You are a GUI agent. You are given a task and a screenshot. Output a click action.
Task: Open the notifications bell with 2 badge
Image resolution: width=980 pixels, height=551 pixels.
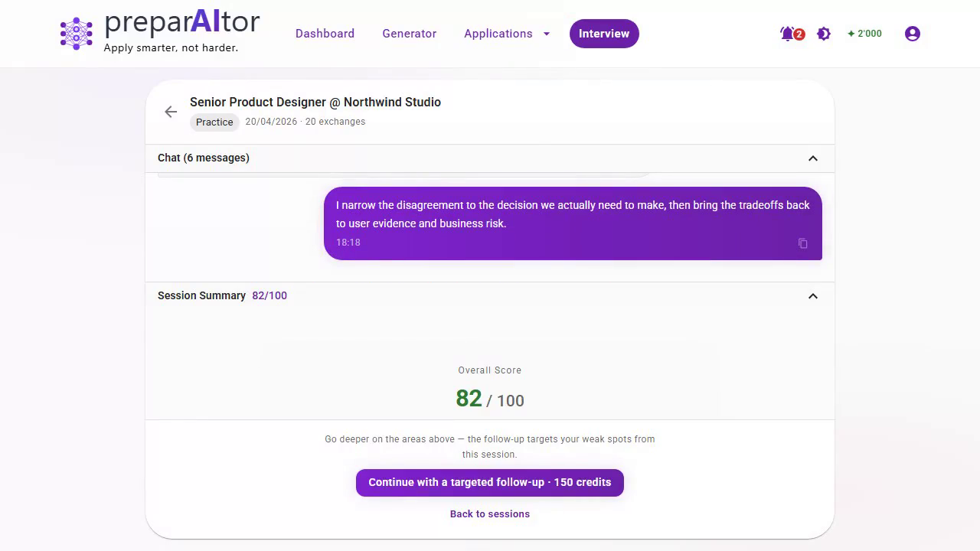(788, 34)
